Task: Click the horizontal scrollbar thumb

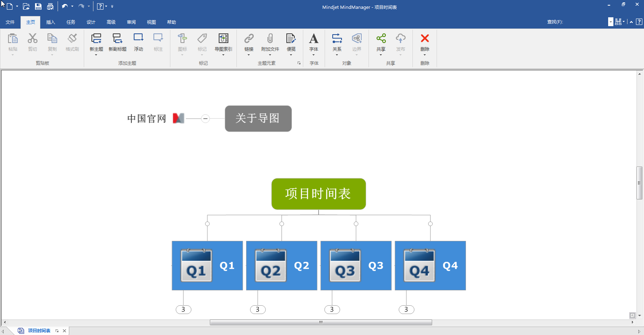Action: (321, 322)
